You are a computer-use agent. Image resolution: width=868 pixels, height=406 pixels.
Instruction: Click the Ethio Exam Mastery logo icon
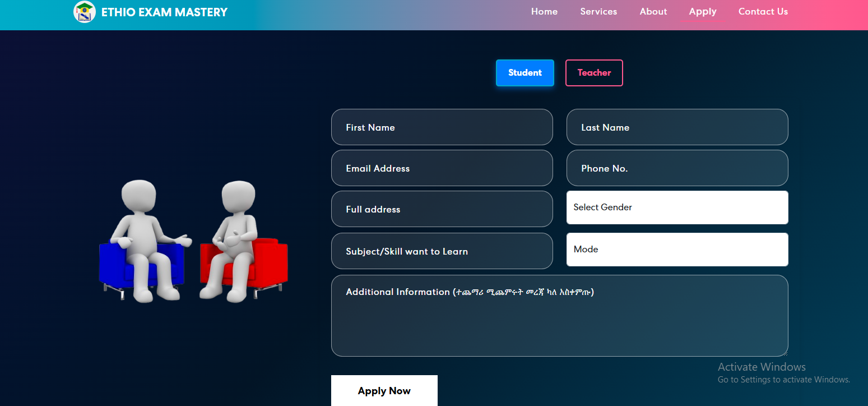pyautogui.click(x=85, y=12)
